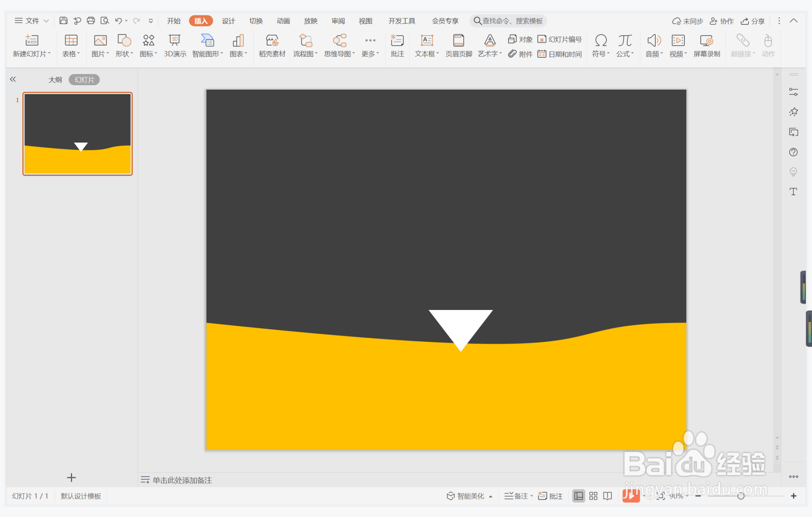Insert 日期和时间 date and time
The height and width of the screenshot is (517, 812).
[560, 54]
